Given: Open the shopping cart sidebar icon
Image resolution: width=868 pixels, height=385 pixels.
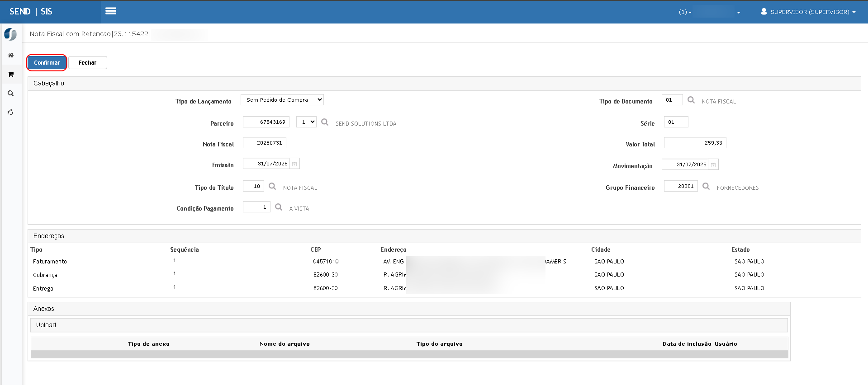Looking at the screenshot, I should 10,74.
